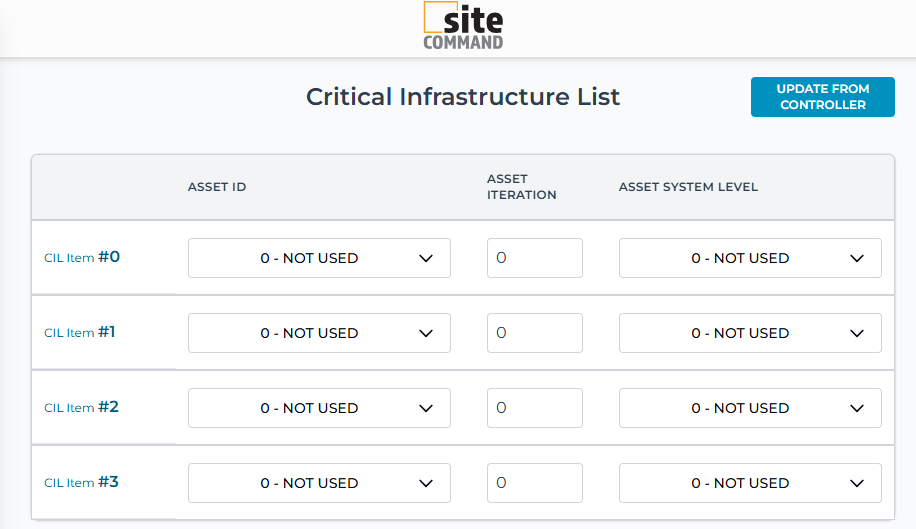Open Asset ID dropdown for CIL Item #0
The image size is (916, 529).
coord(319,258)
